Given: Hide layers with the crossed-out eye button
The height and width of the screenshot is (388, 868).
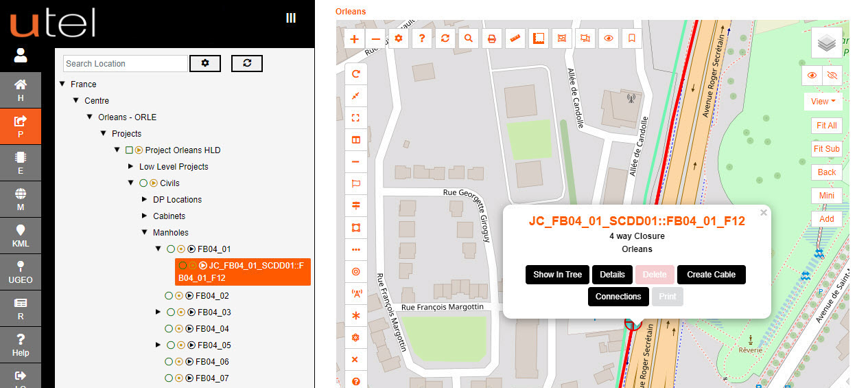Looking at the screenshot, I should click(832, 75).
